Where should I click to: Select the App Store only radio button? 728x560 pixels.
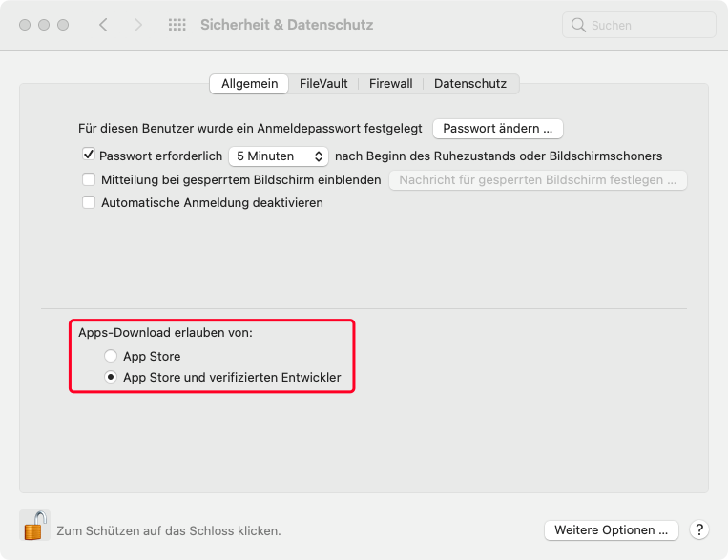[x=111, y=356]
